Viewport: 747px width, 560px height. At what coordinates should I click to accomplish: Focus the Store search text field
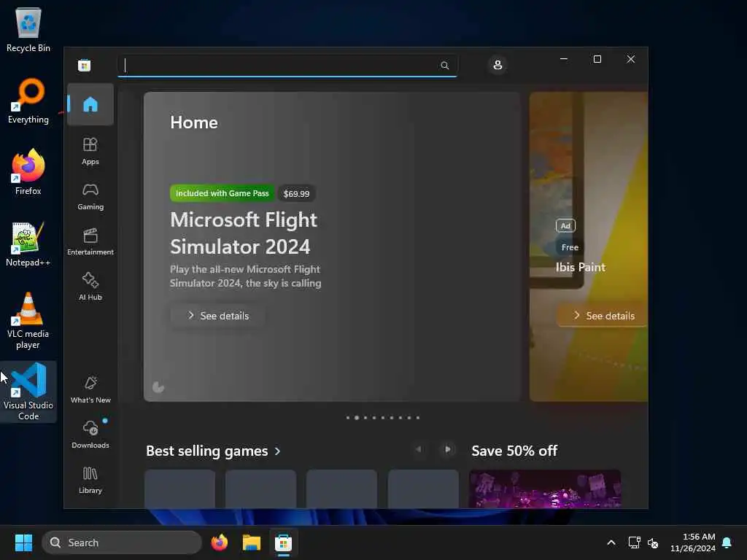click(287, 65)
